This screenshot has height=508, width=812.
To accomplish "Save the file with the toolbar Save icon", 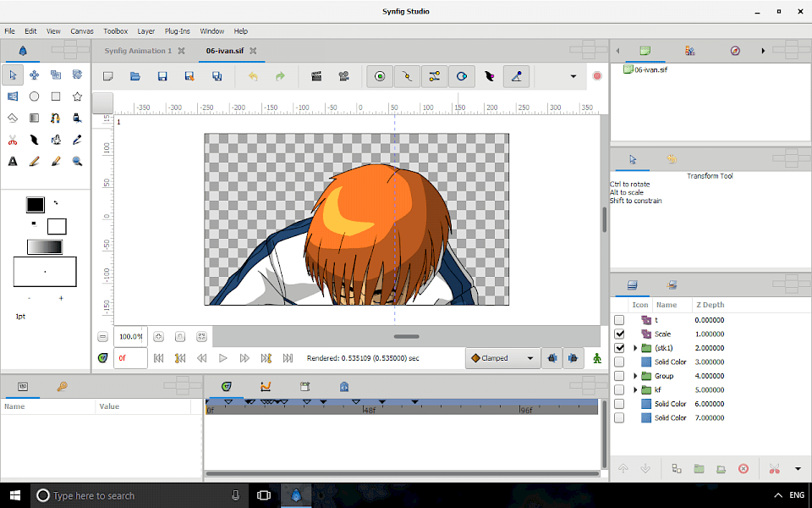I will [x=162, y=76].
